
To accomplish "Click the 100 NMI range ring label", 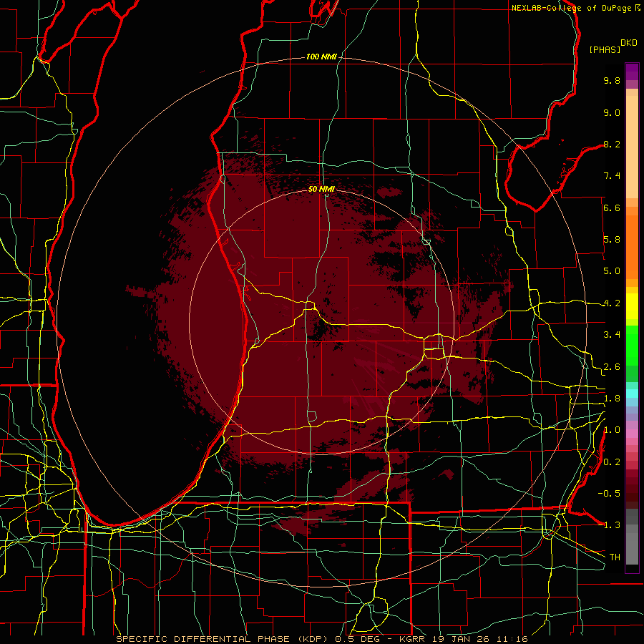I will click(x=321, y=57).
